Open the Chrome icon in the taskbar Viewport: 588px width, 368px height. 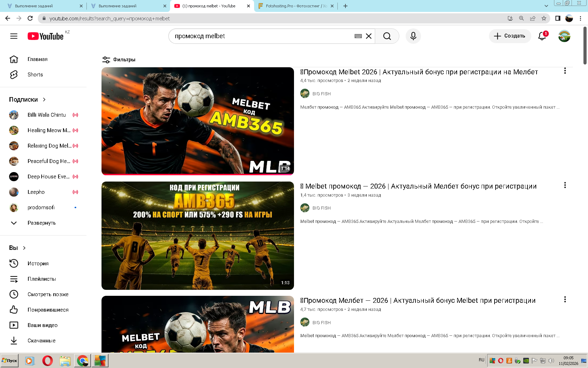click(x=83, y=361)
